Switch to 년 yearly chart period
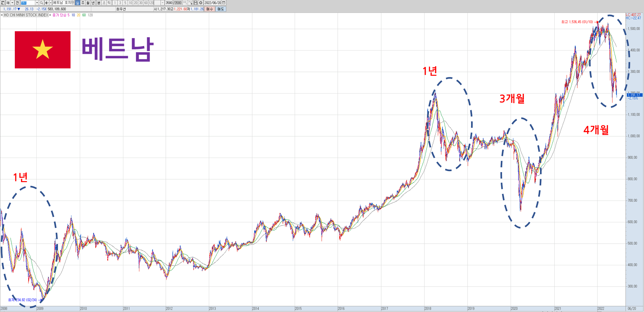This screenshot has height=312, width=644. point(93,3)
